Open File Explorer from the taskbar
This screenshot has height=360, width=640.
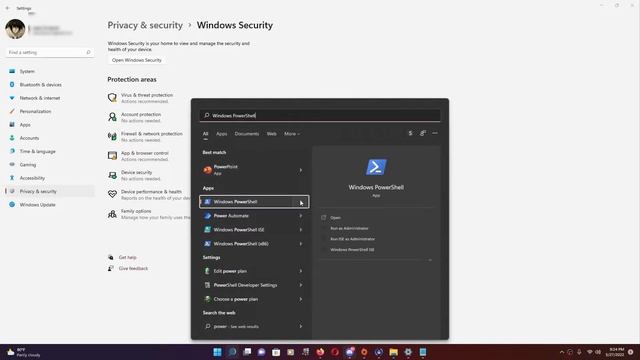393,352
